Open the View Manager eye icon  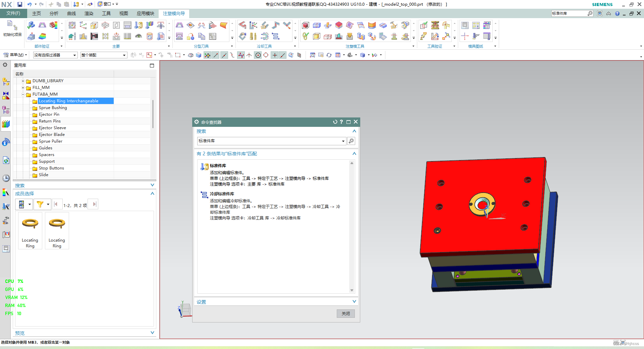139,36
